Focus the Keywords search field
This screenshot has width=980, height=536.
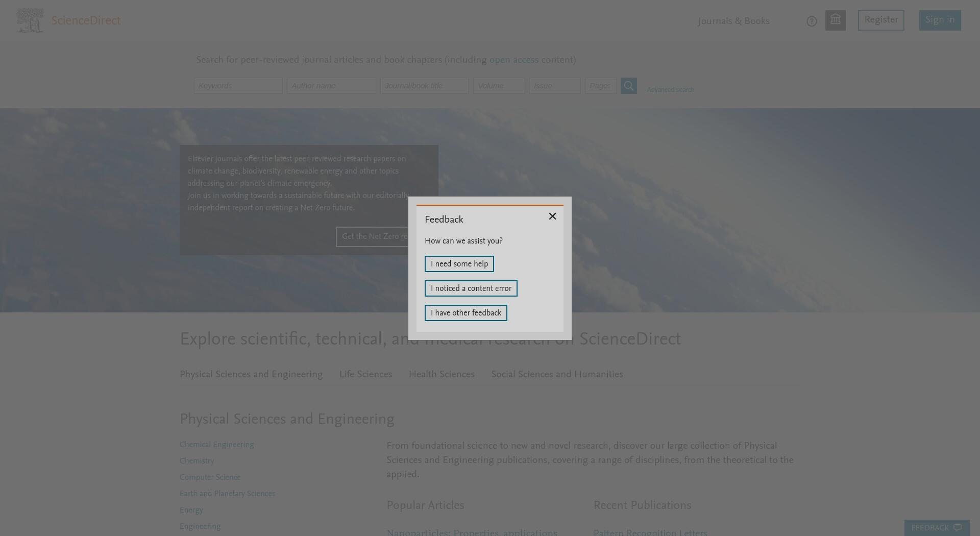[238, 86]
